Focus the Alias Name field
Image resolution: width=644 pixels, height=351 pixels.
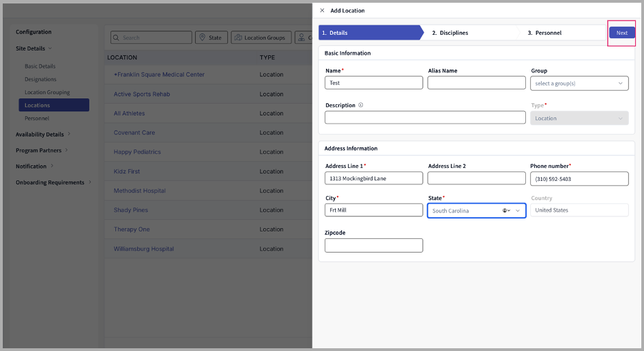click(x=476, y=83)
